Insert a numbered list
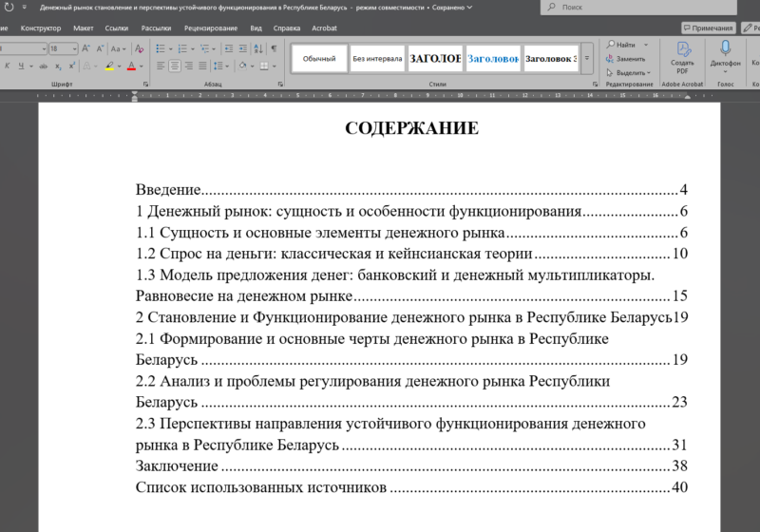Image resolution: width=760 pixels, height=532 pixels. tap(182, 48)
